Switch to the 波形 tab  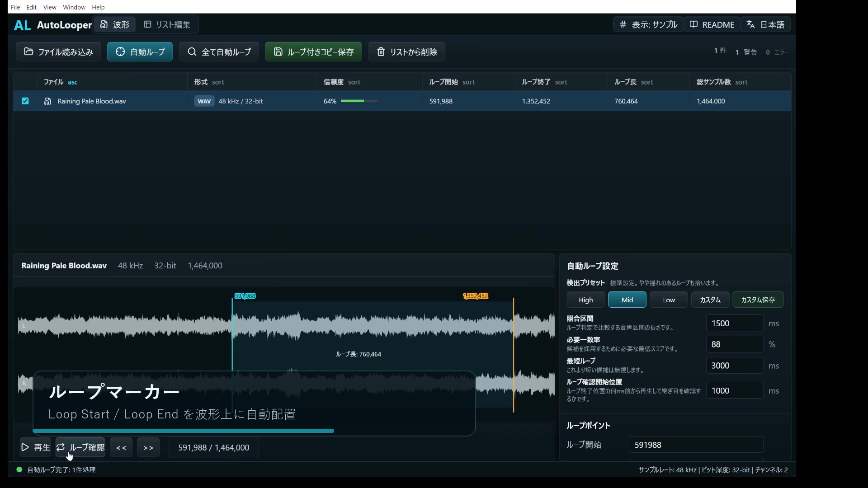click(x=115, y=24)
